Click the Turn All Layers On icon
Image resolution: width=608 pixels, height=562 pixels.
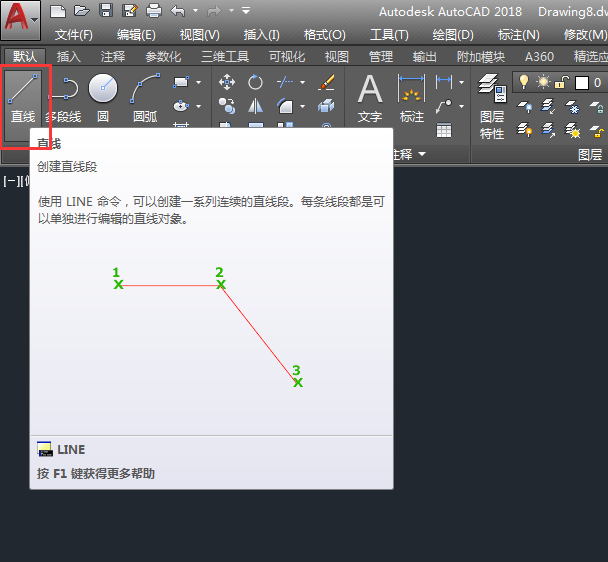tap(525, 130)
